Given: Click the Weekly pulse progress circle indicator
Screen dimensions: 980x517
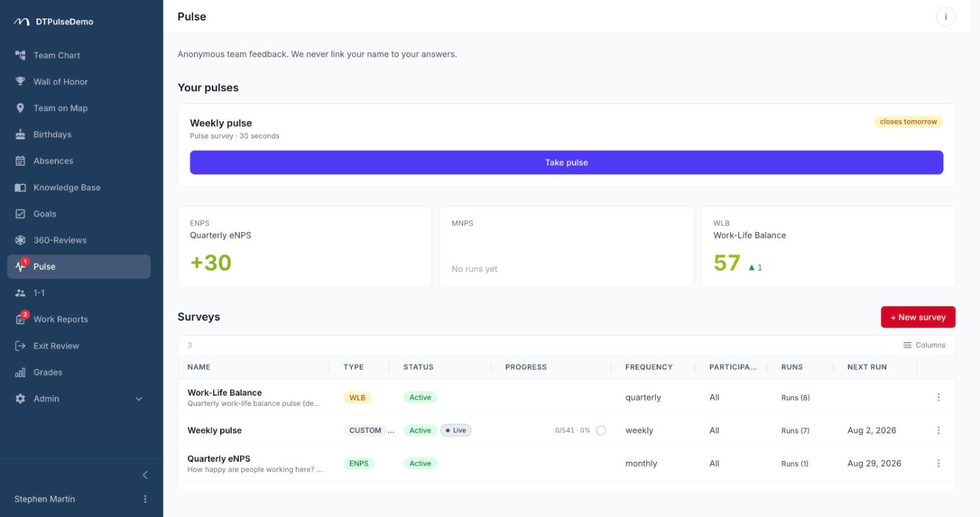Looking at the screenshot, I should (601, 431).
